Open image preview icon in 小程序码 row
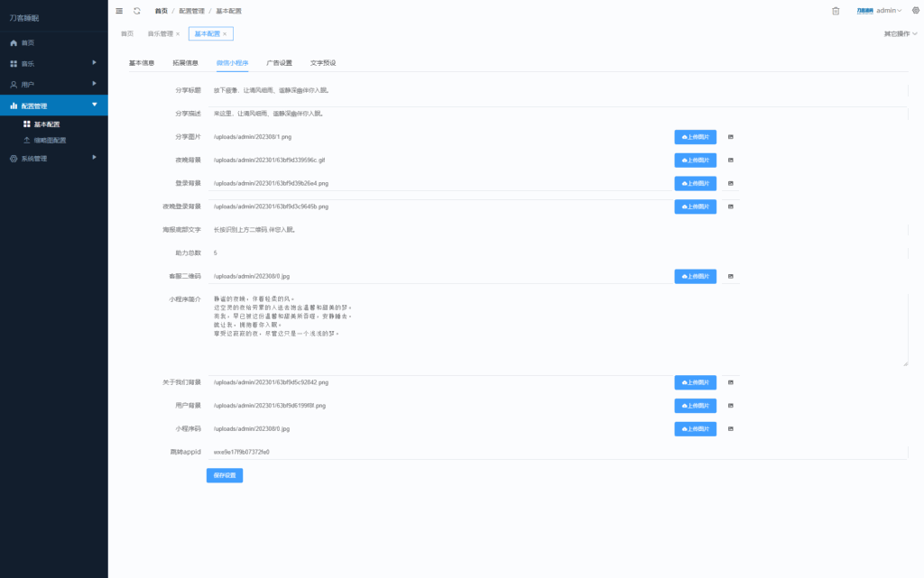Viewport: 924px width, 578px height. pos(731,428)
